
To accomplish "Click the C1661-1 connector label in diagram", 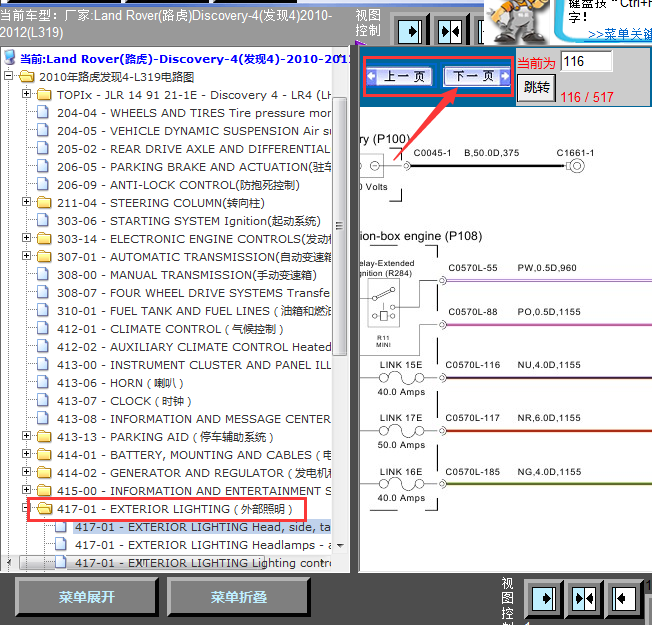I will point(575,153).
